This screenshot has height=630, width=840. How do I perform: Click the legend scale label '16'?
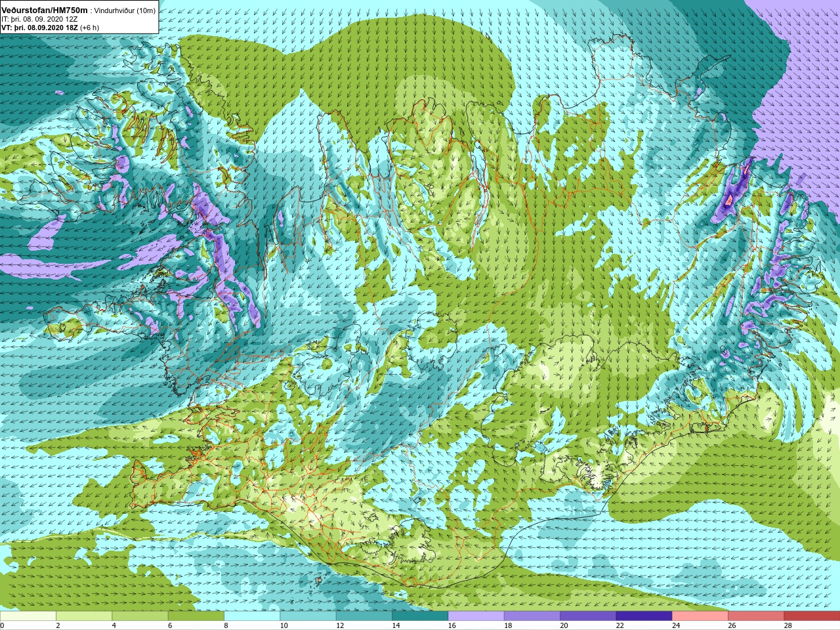pos(452,625)
